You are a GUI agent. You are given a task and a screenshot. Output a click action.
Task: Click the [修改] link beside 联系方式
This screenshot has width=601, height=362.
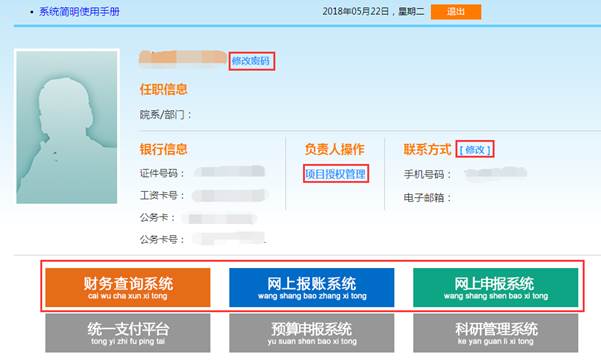pyautogui.click(x=475, y=150)
